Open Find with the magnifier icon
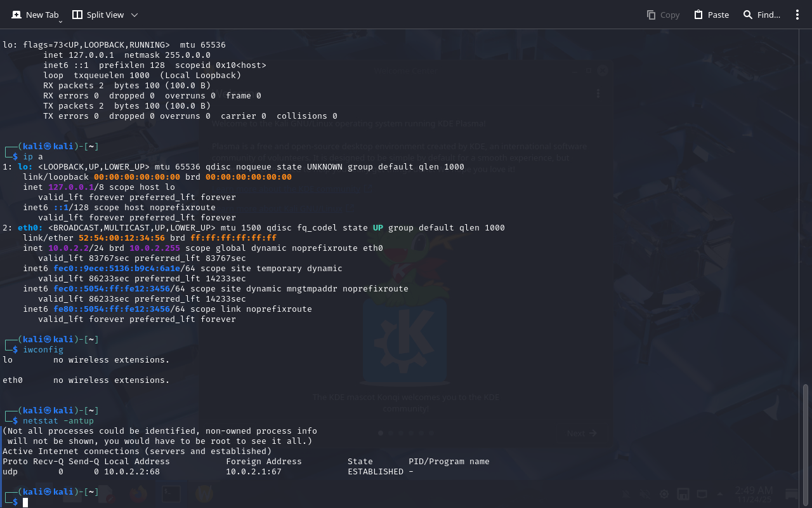The image size is (812, 508). click(x=748, y=15)
